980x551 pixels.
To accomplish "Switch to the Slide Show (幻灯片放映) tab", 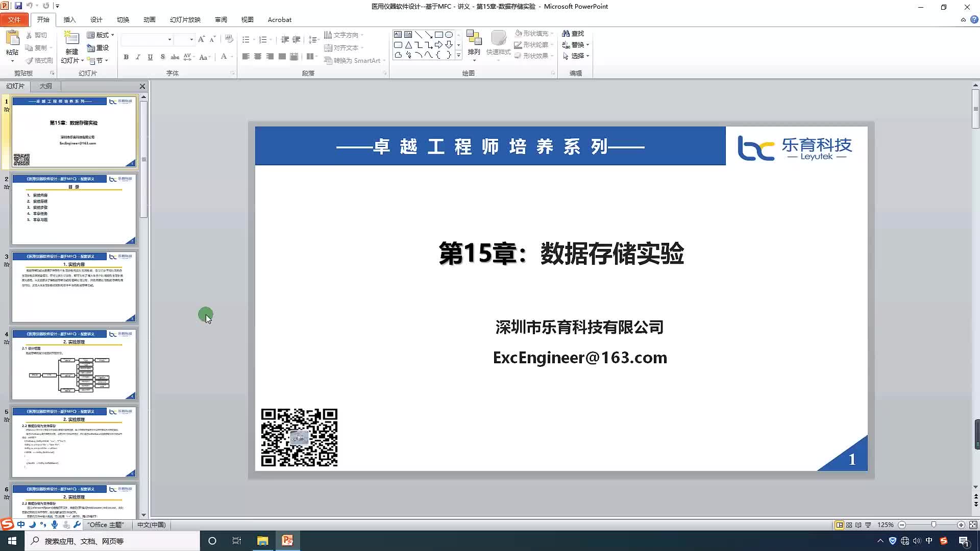I will (x=185, y=20).
